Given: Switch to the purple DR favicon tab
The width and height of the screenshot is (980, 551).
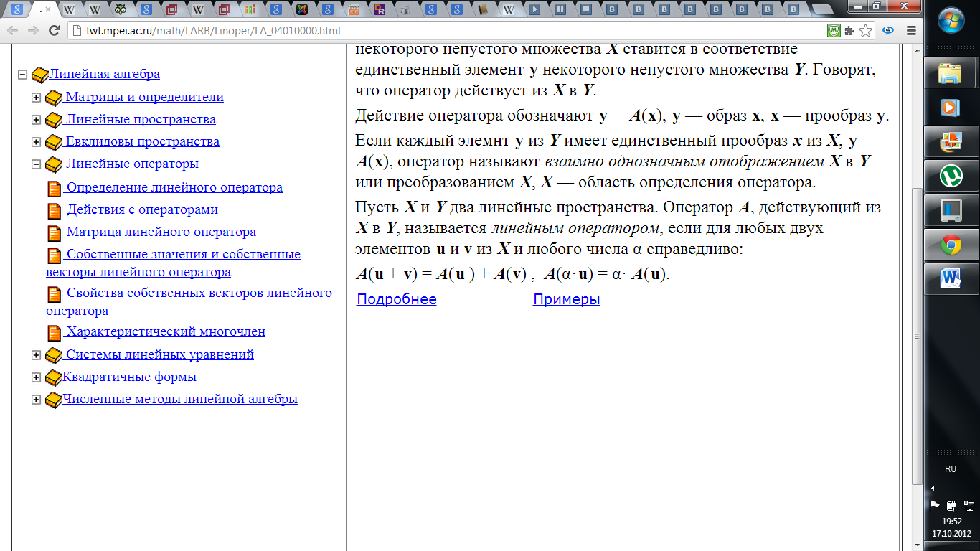Looking at the screenshot, I should pos(380,10).
